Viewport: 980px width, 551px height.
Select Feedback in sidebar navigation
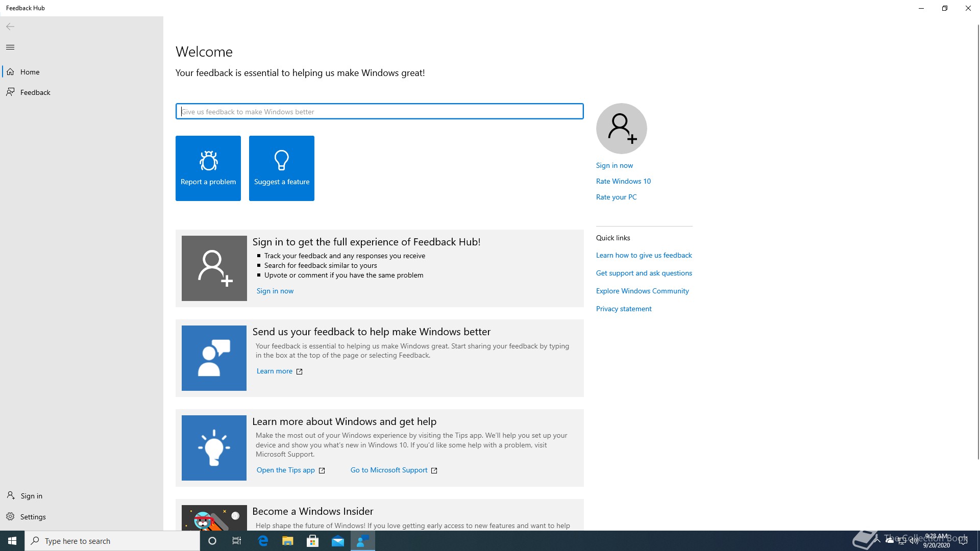[35, 92]
